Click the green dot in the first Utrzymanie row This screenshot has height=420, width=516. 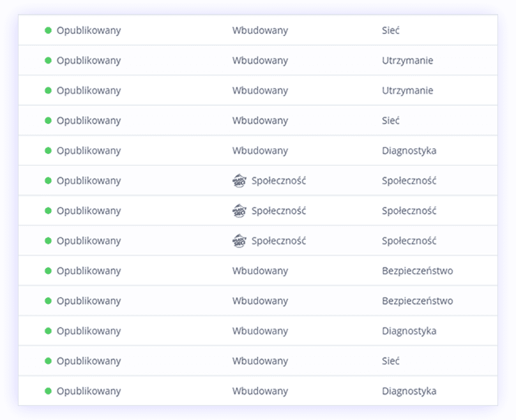coord(48,61)
